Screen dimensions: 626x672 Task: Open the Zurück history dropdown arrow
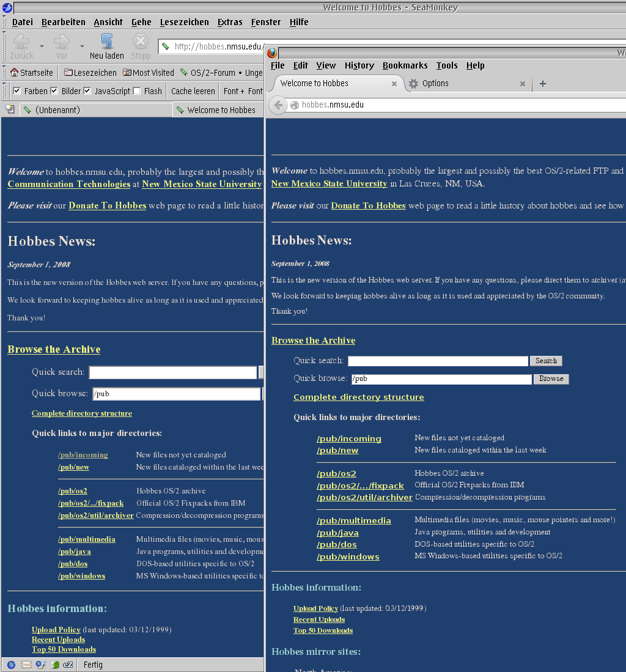(42, 46)
